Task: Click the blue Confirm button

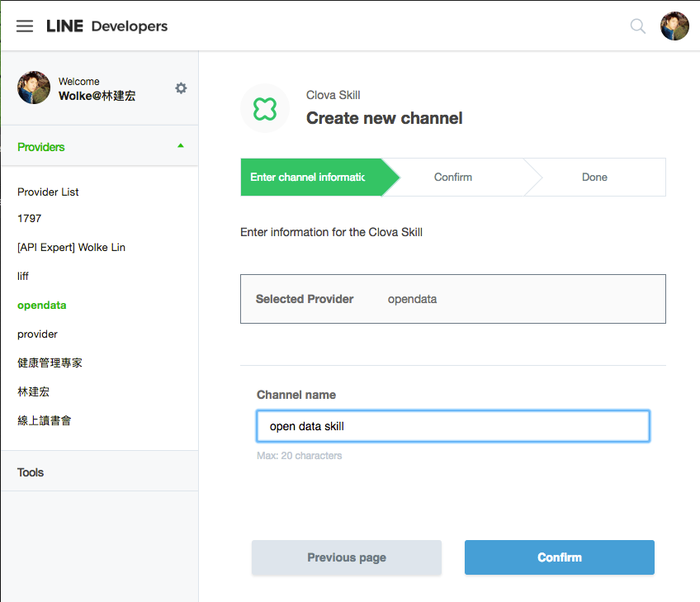Action: click(560, 557)
